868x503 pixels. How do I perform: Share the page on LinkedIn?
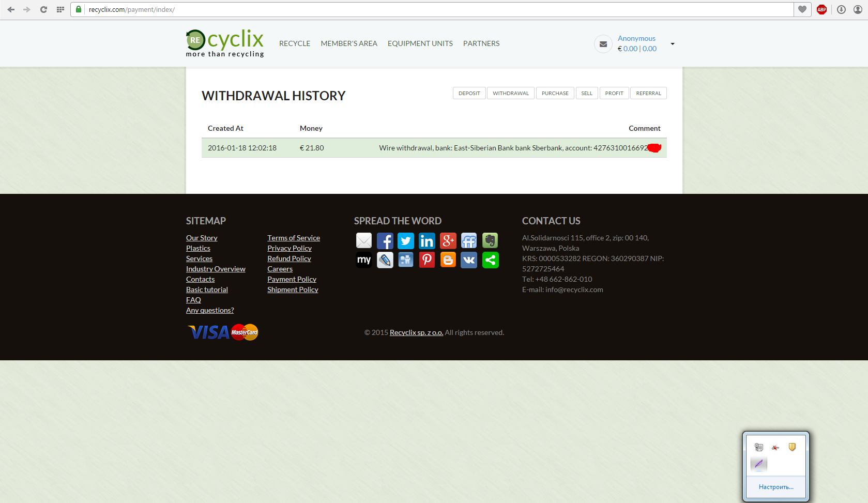[x=427, y=240]
